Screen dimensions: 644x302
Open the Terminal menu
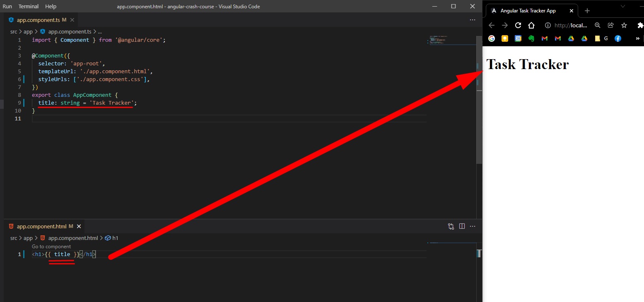pos(29,7)
